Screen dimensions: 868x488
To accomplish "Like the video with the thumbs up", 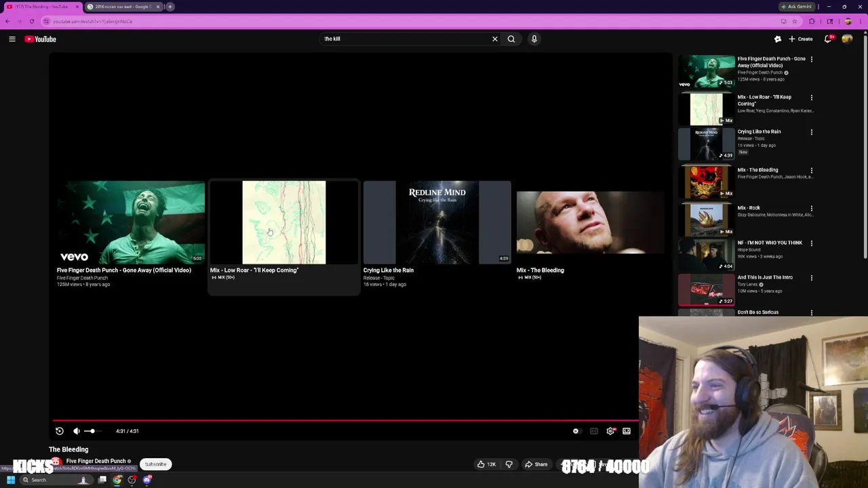I will (486, 464).
